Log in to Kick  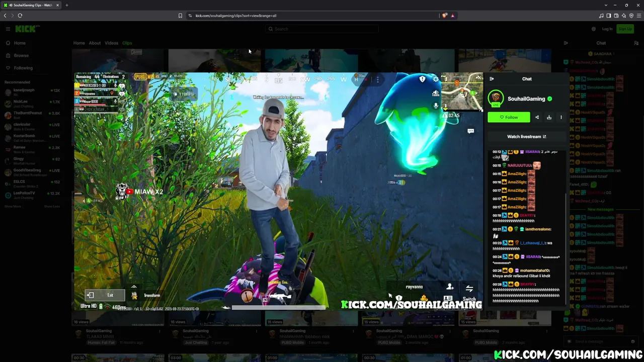point(607,29)
